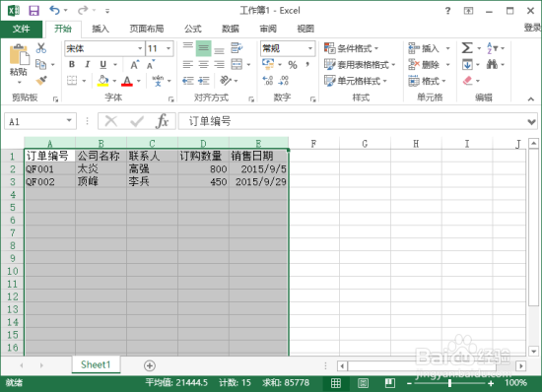
Task: Switch to the 审阅 review tab
Action: tap(268, 29)
